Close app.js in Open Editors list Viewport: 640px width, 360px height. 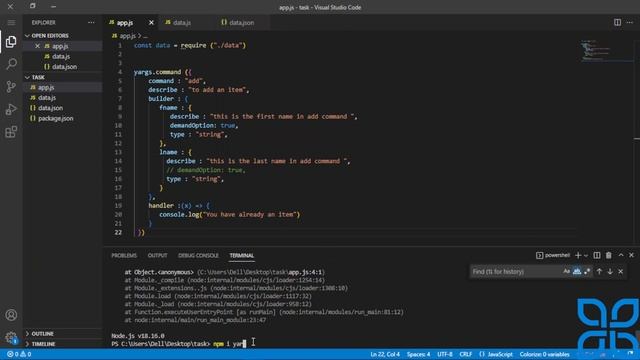[37, 46]
